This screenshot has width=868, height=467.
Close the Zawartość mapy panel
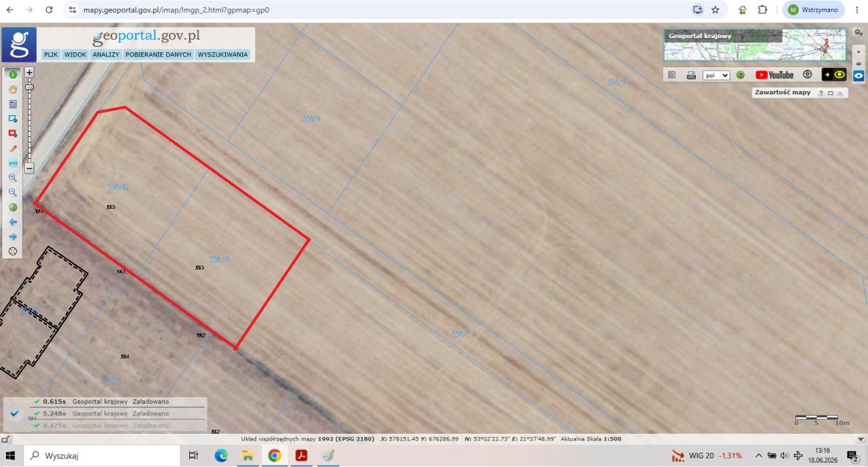pos(840,93)
